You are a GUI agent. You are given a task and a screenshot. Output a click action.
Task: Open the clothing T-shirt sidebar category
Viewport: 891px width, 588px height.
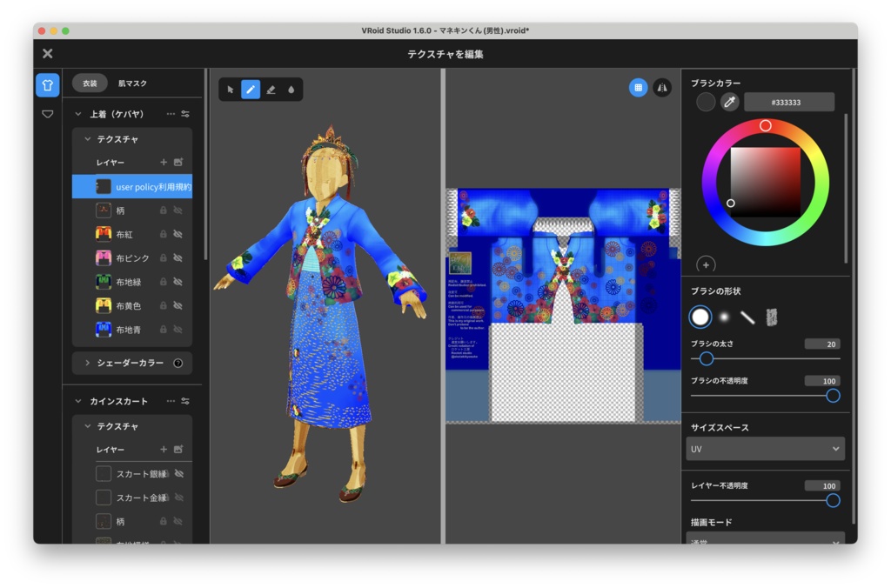coord(48,85)
